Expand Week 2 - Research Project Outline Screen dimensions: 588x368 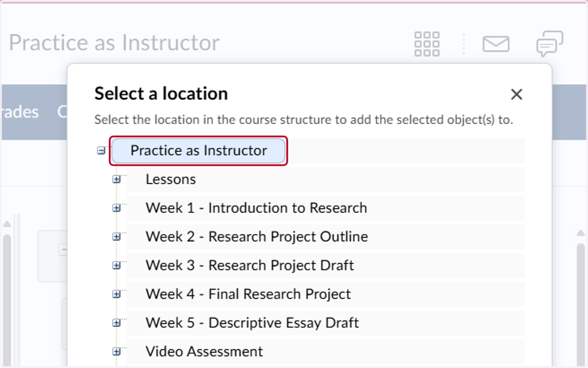click(116, 237)
